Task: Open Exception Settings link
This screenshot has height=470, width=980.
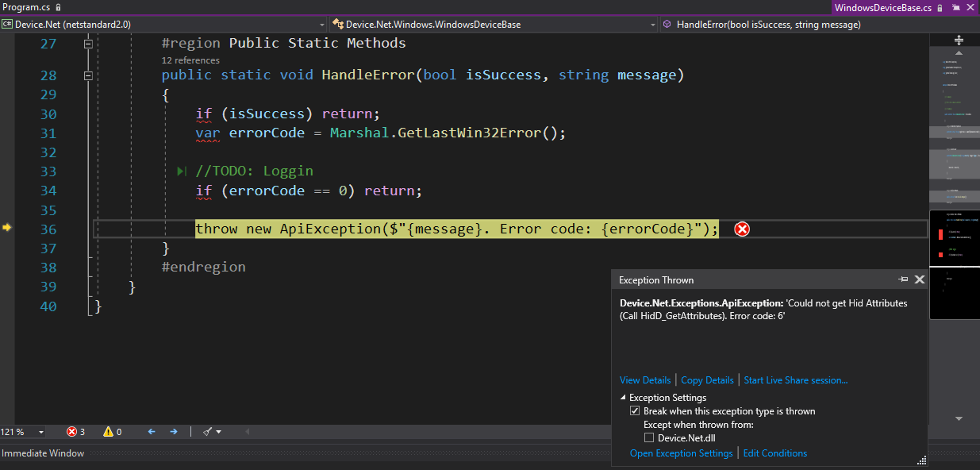Action: pyautogui.click(x=682, y=453)
